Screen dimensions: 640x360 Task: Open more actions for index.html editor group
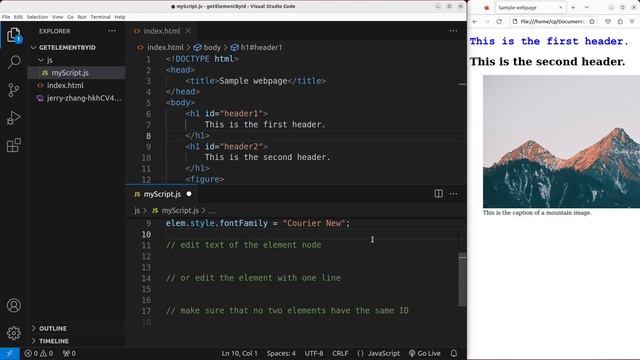coord(453,31)
